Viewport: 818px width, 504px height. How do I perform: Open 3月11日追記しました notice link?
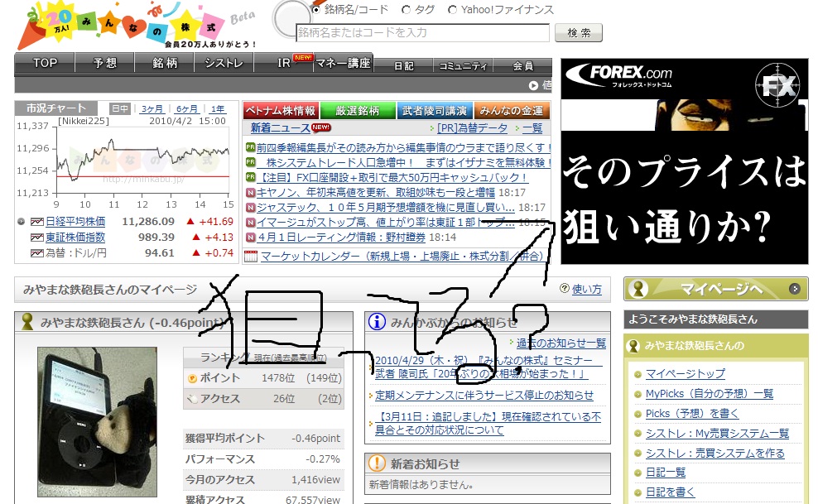pos(488,423)
